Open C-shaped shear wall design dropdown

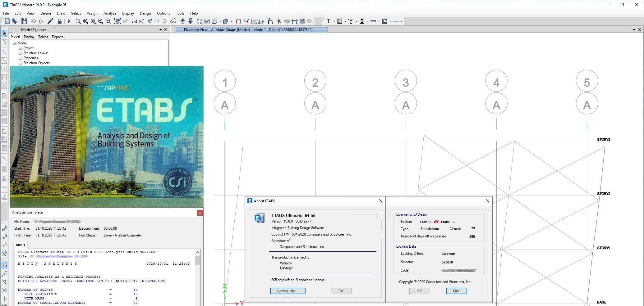(390, 21)
